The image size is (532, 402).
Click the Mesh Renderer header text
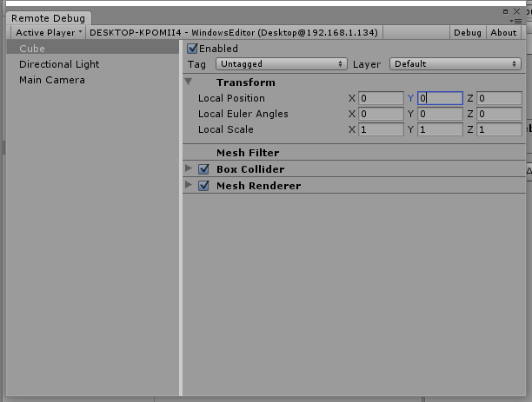tap(258, 186)
